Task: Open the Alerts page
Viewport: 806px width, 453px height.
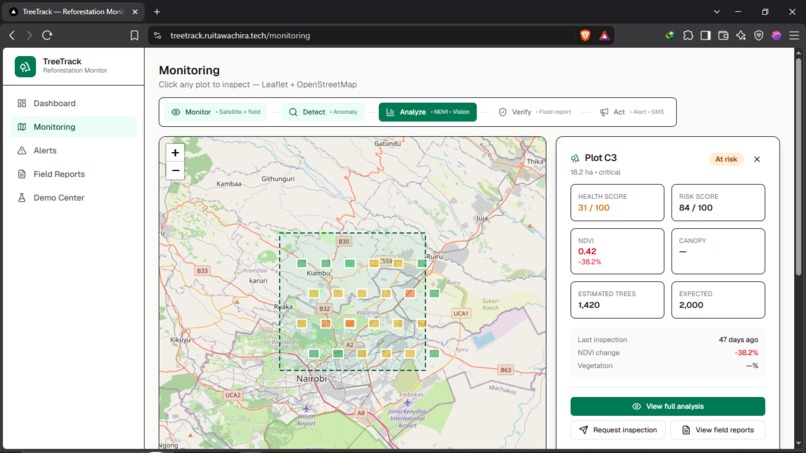Action: coord(74,151)
